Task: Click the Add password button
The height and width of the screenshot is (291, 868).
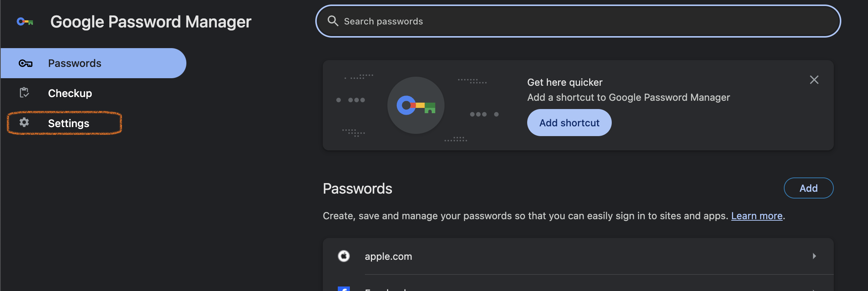Action: point(809,188)
